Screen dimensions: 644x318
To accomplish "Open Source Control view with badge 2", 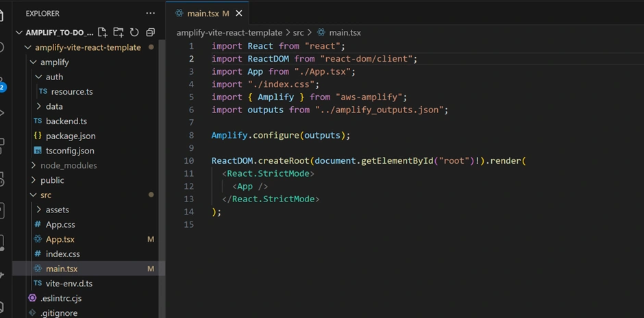I will point(2,84).
